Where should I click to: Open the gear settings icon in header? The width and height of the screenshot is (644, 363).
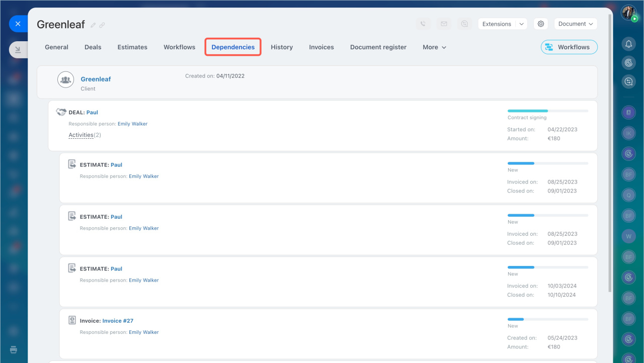[541, 24]
